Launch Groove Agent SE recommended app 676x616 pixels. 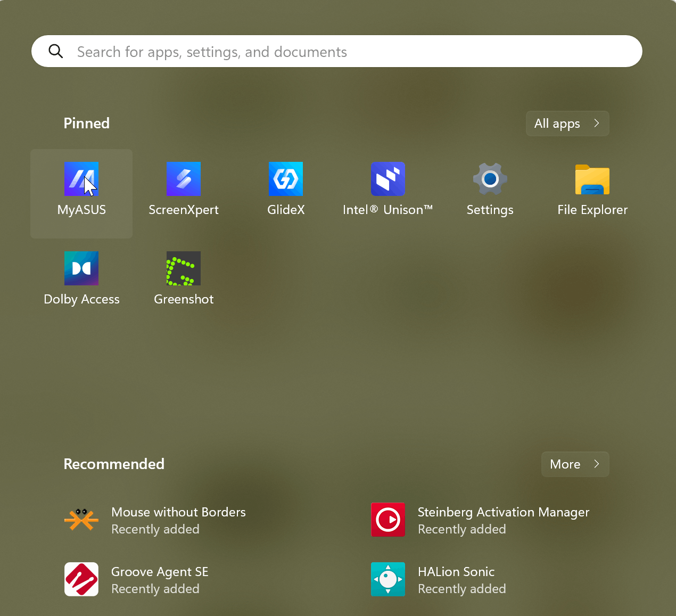pos(184,580)
